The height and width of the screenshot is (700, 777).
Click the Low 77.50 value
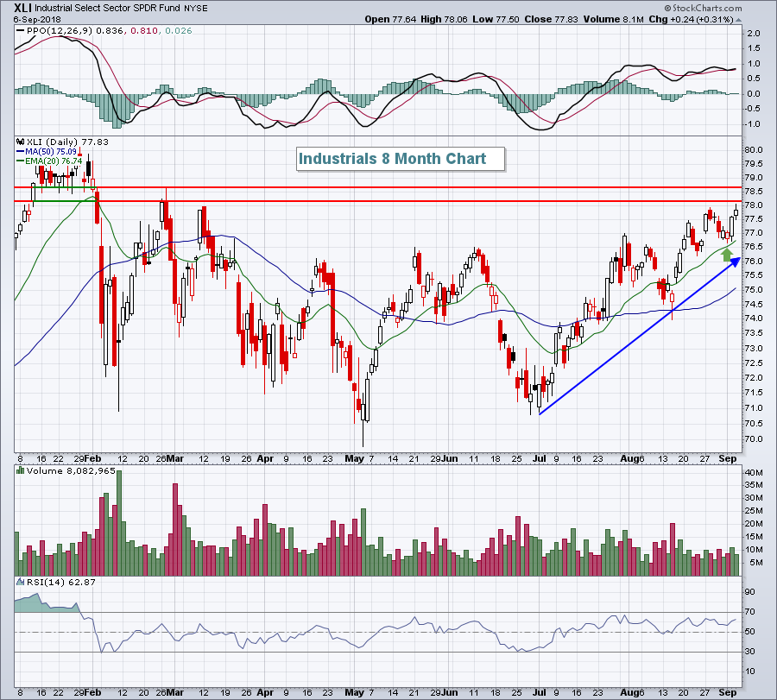(496, 19)
